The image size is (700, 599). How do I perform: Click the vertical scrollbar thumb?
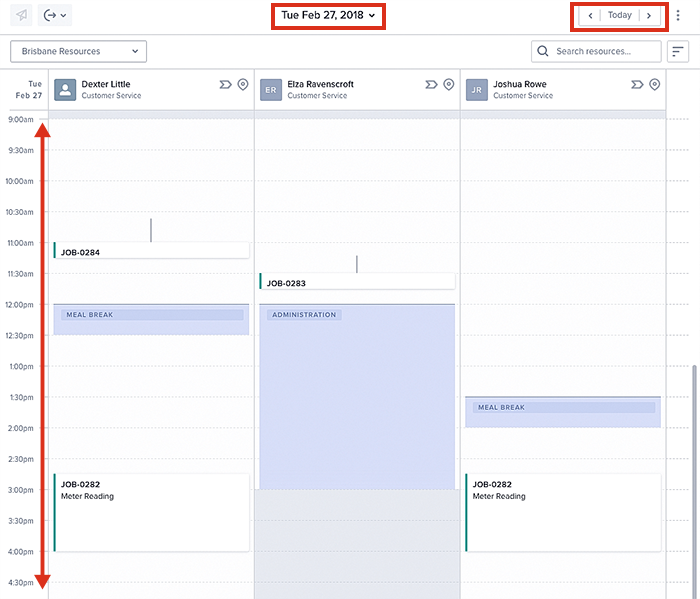point(694,481)
